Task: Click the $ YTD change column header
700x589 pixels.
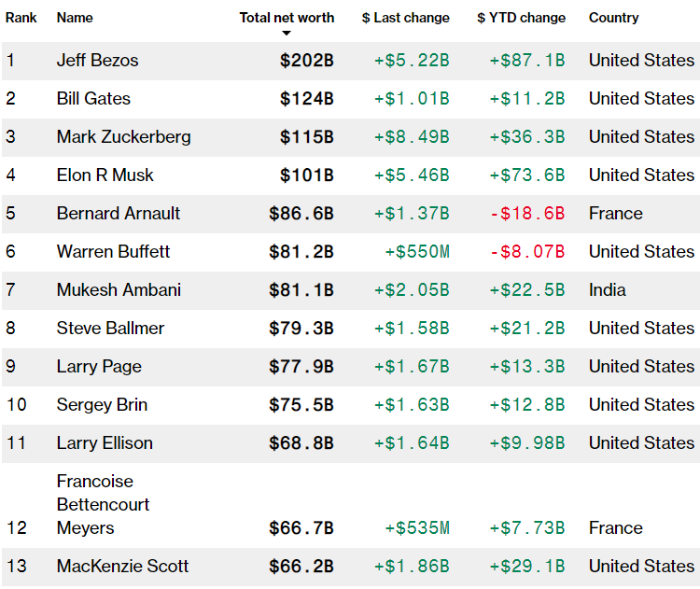Action: (x=521, y=18)
